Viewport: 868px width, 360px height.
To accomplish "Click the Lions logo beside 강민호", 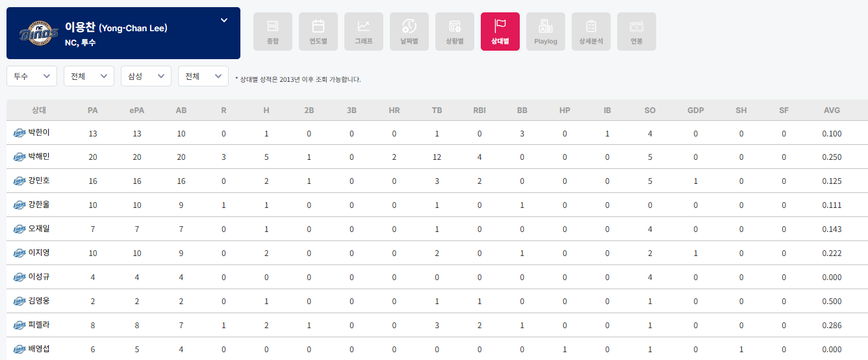I will click(19, 181).
